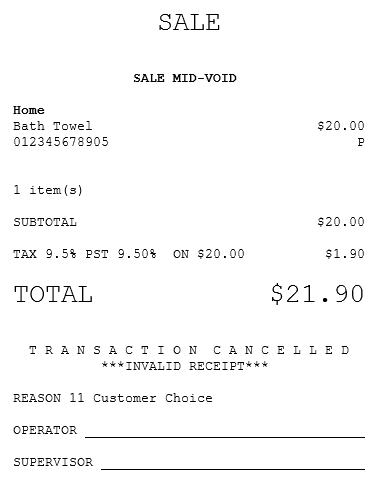Click the tax amount $1.90

[345, 254]
